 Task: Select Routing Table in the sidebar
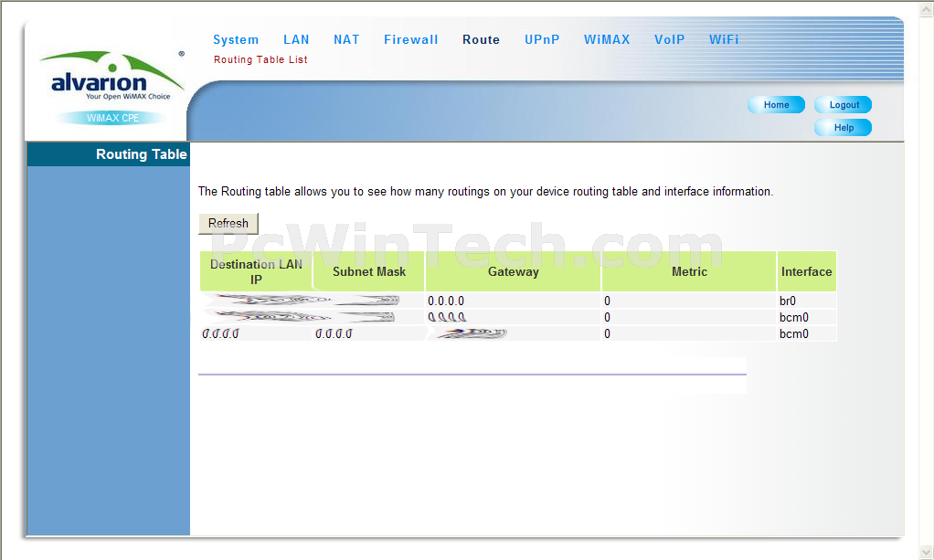[x=109, y=154]
